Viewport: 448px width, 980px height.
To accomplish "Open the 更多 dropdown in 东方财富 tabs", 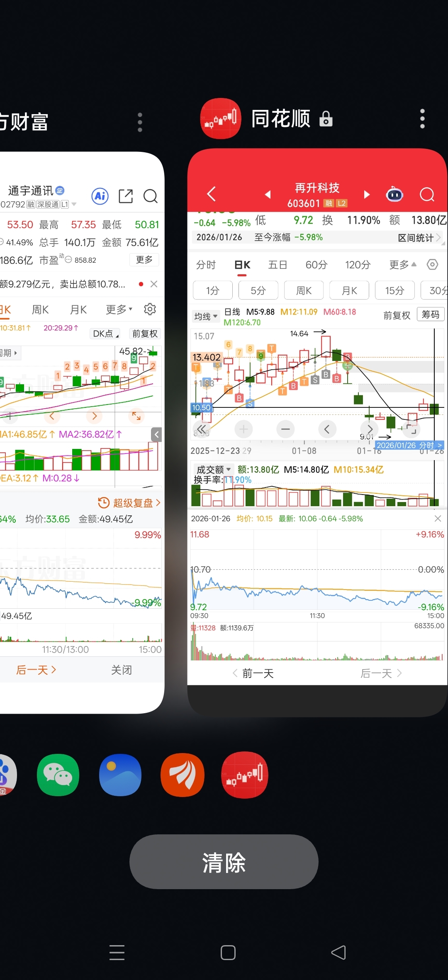I will point(119,310).
